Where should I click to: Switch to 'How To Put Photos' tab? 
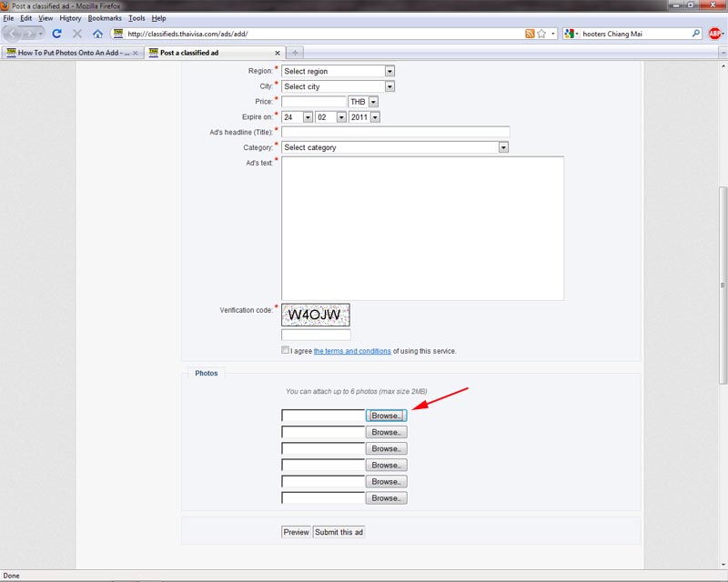(x=73, y=53)
